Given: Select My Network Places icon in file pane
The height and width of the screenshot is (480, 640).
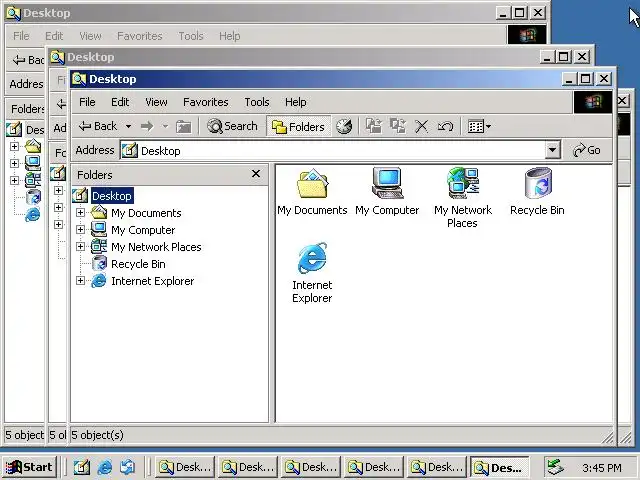Looking at the screenshot, I should pyautogui.click(x=462, y=198).
